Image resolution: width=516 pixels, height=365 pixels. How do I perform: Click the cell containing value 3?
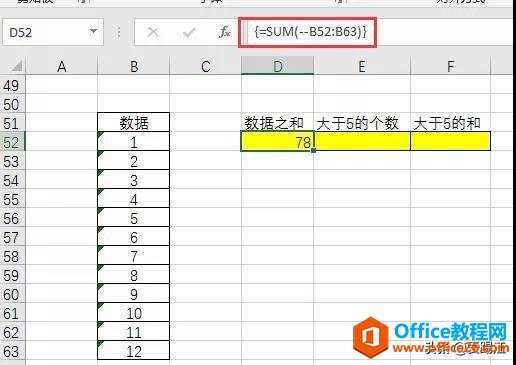(x=134, y=180)
